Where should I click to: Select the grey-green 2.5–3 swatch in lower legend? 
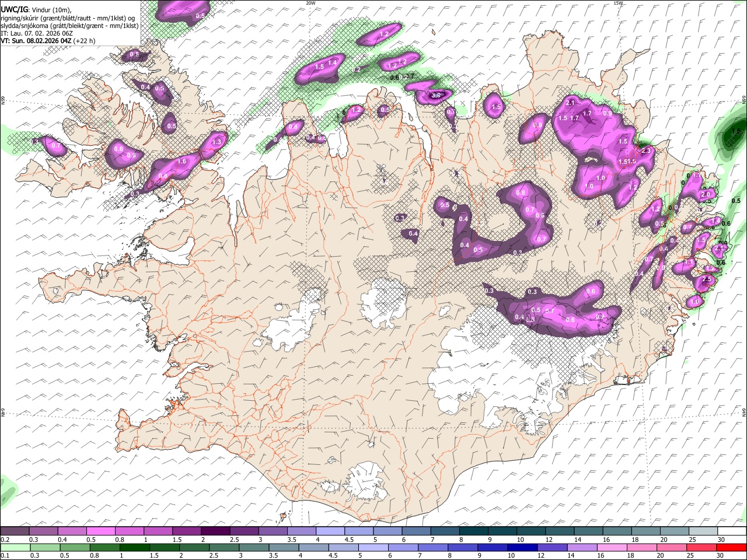pos(225,547)
